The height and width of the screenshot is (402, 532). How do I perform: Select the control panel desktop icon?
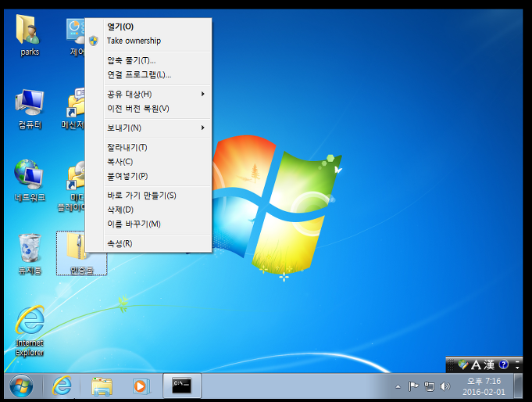[76, 35]
